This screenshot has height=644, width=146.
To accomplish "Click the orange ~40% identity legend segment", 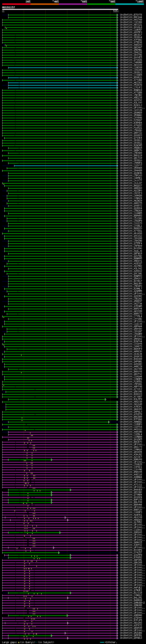I will coord(45,4).
